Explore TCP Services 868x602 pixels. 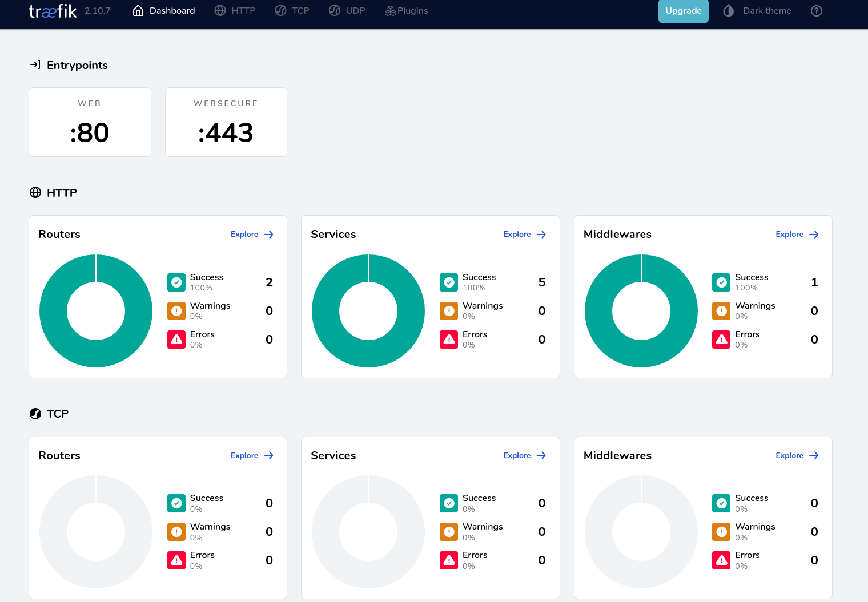click(524, 455)
